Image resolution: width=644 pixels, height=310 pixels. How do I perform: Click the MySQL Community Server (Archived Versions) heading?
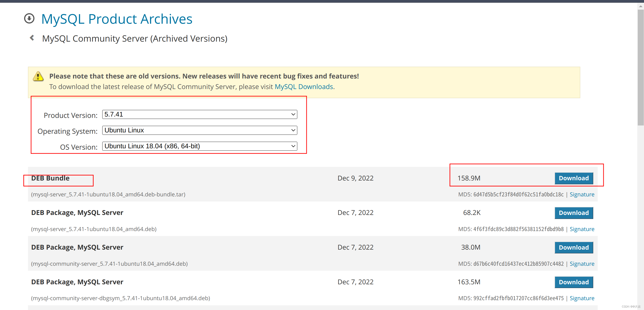coord(134,39)
